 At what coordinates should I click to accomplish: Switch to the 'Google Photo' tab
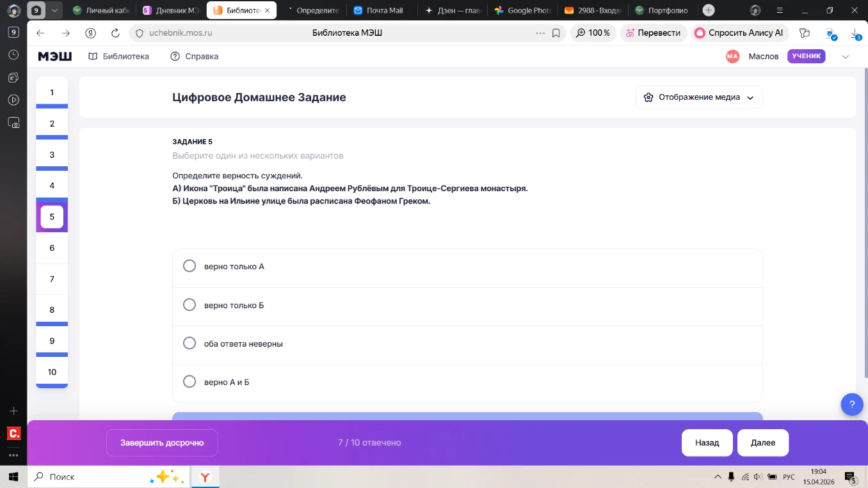point(522,10)
